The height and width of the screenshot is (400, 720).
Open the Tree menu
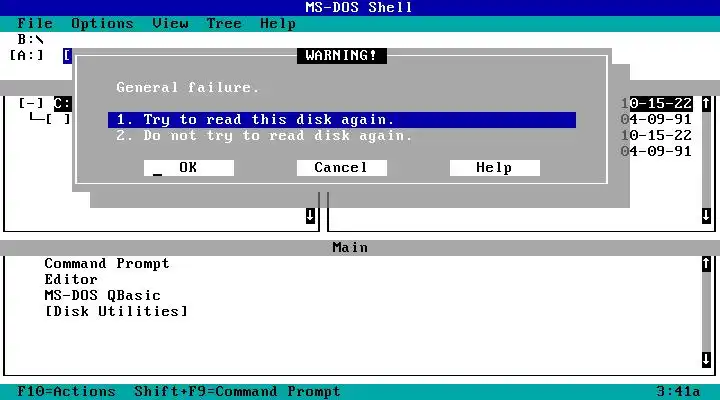coord(224,23)
